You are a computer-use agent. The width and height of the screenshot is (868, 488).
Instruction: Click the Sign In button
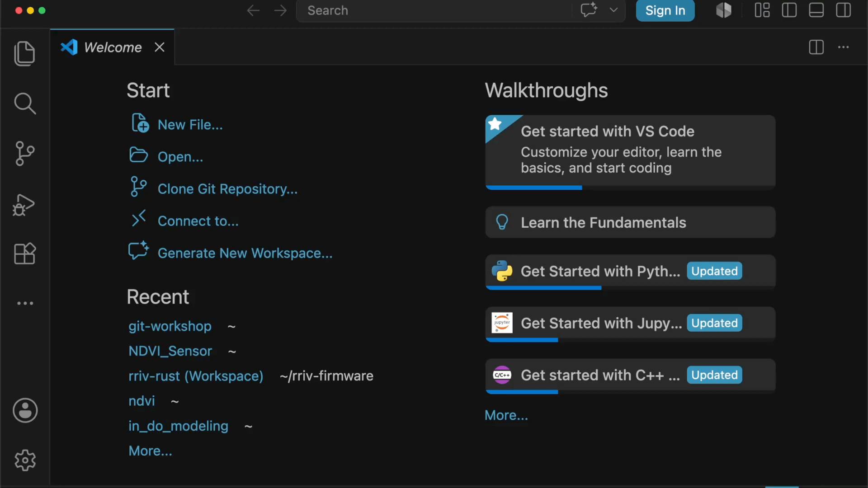pyautogui.click(x=665, y=10)
